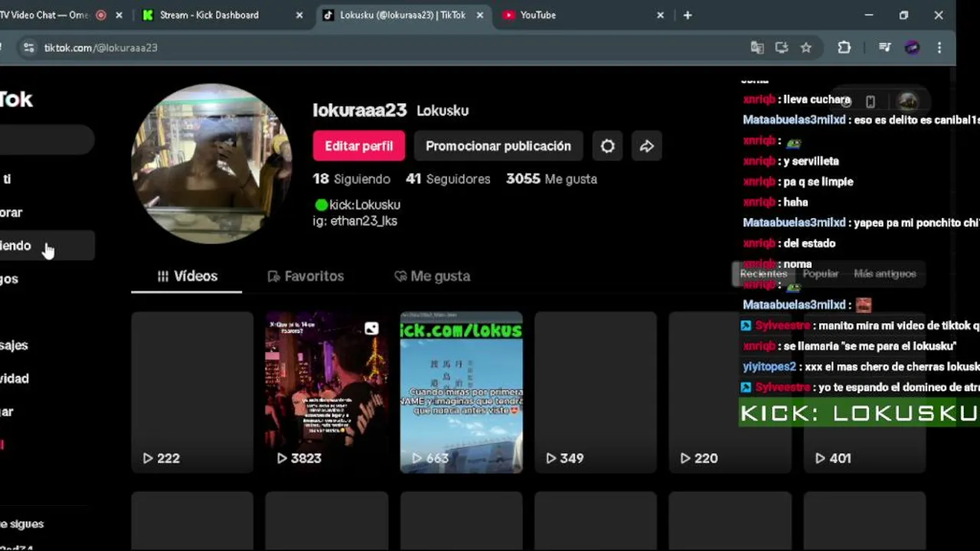980x551 pixels.
Task: Open the Chrome extensions puzzle icon
Action: coord(844,47)
